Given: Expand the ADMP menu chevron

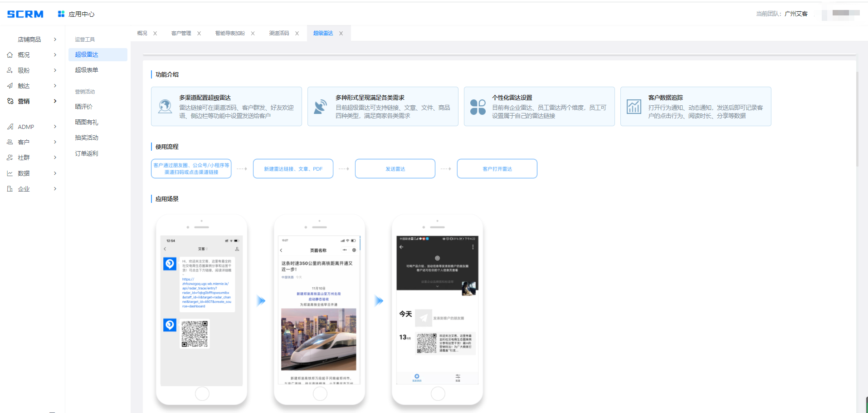Looking at the screenshot, I should (x=55, y=127).
